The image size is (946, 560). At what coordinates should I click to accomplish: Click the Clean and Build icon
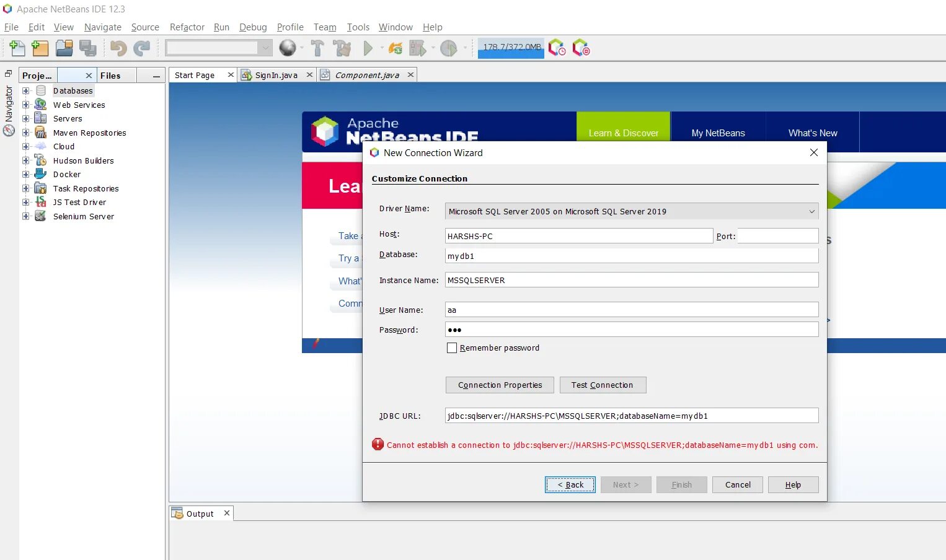[342, 48]
